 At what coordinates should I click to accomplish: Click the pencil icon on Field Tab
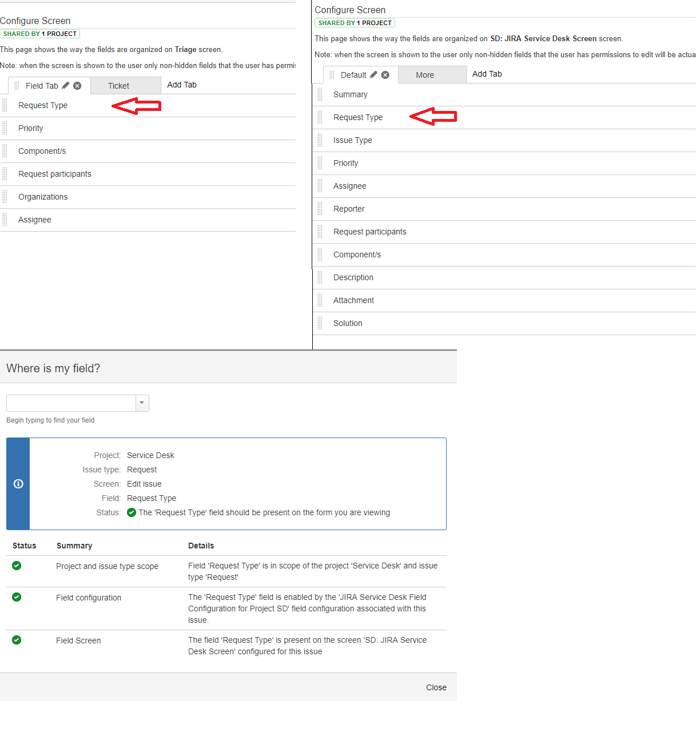(66, 86)
